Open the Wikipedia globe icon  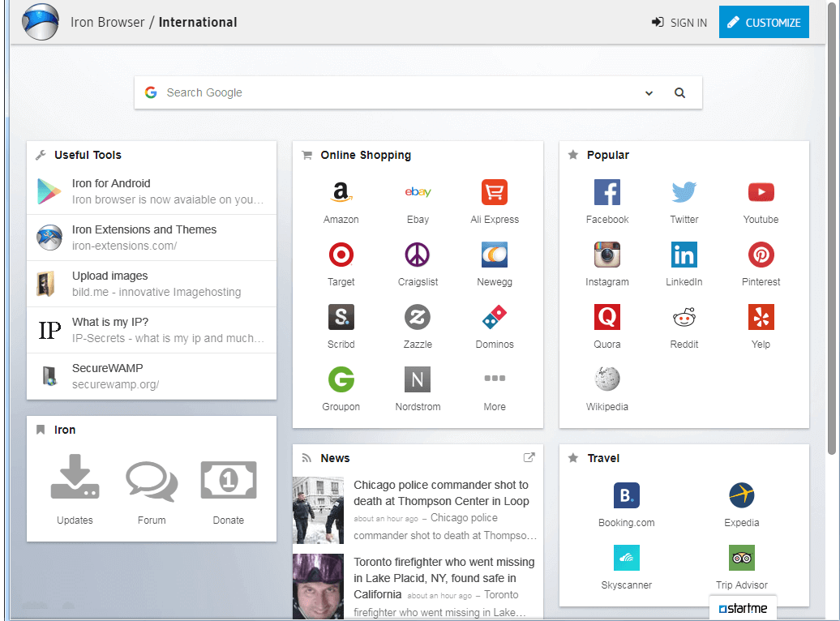pyautogui.click(x=607, y=379)
